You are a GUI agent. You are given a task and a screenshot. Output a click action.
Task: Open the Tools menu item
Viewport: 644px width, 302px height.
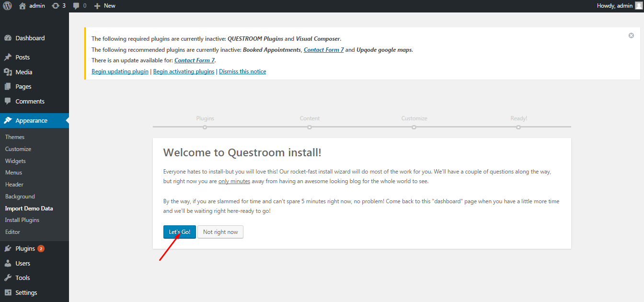pos(23,278)
